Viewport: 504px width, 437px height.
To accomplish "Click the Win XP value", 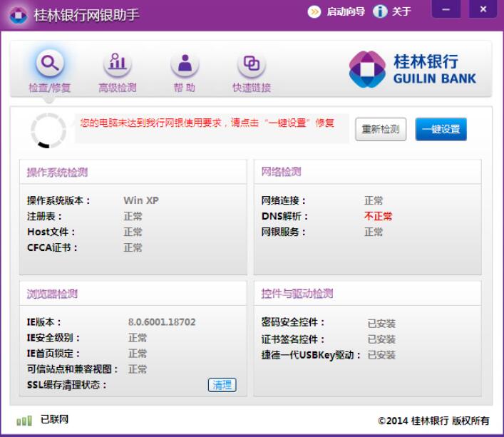I will pyautogui.click(x=141, y=200).
